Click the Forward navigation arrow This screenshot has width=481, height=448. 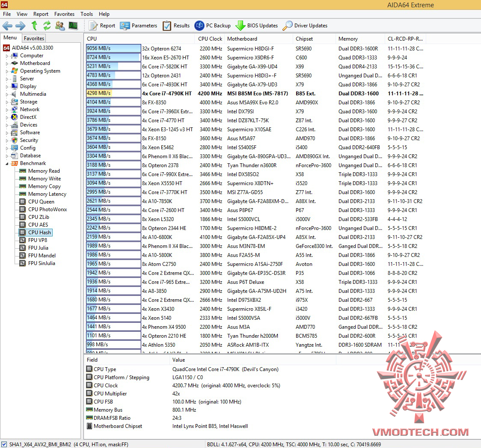(x=20, y=26)
